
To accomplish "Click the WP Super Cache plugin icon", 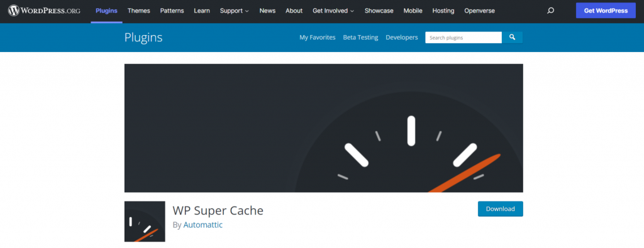I will point(145,222).
